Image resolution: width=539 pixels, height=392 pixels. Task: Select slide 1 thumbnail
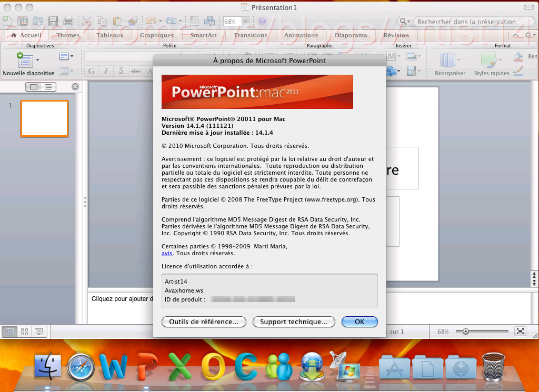(45, 119)
